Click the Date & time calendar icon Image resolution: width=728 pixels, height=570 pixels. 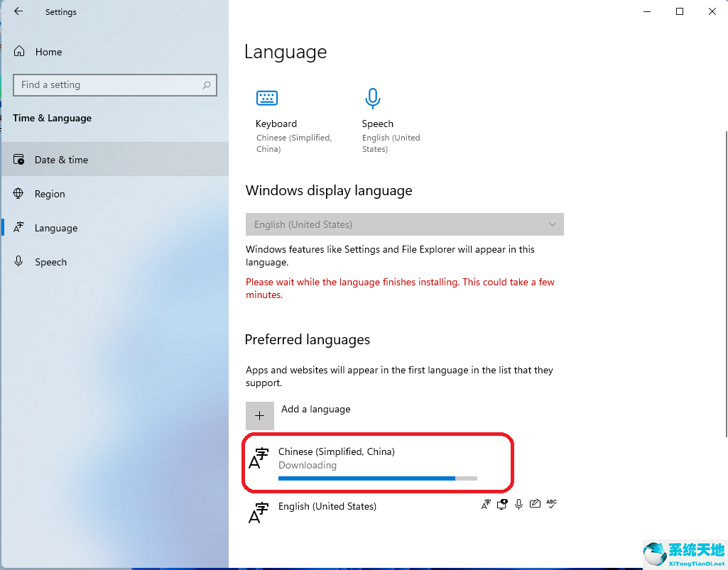[x=18, y=160]
